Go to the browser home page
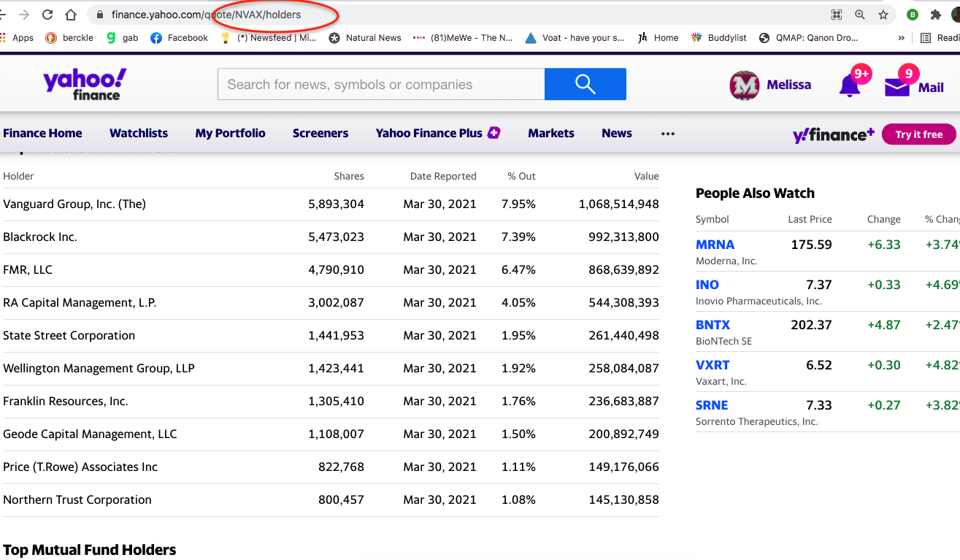Viewport: 960px width, 560px height. pyautogui.click(x=71, y=15)
